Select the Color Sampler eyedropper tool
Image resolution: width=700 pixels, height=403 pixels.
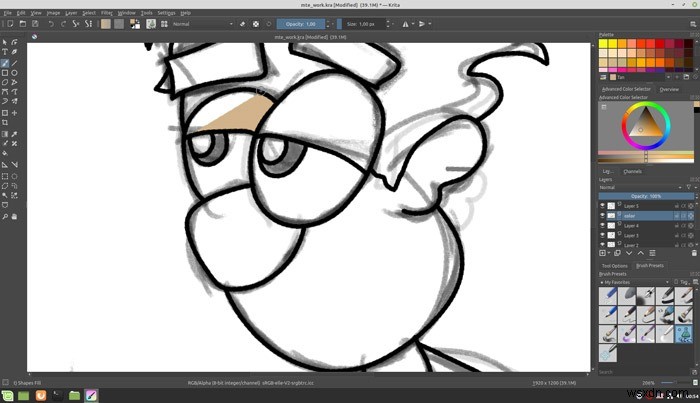coord(15,134)
